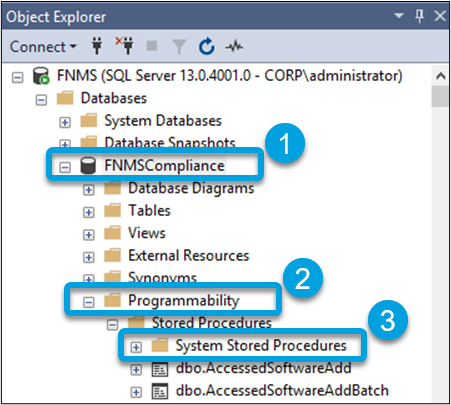
Task: Collapse the Stored Procedures node
Action: [112, 325]
